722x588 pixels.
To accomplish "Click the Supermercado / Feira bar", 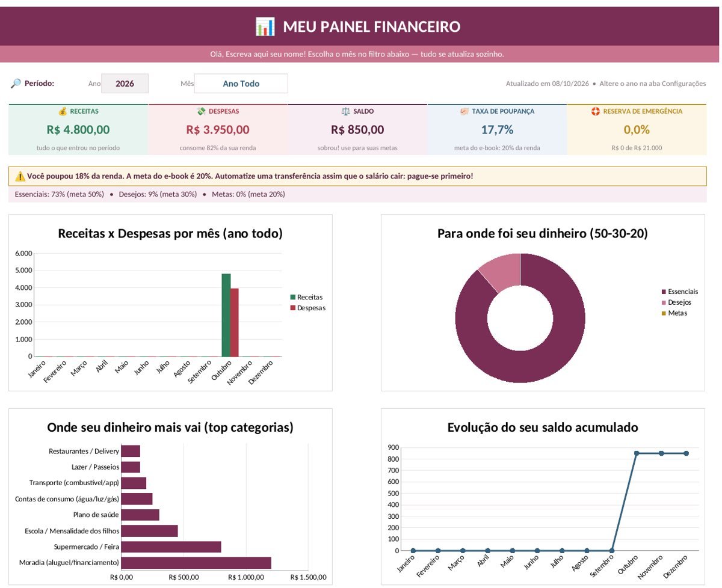I will click(171, 547).
